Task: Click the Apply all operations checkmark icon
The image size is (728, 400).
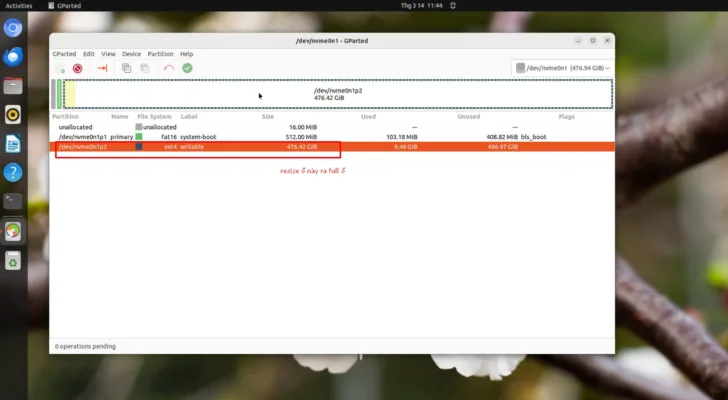Action: tap(187, 68)
